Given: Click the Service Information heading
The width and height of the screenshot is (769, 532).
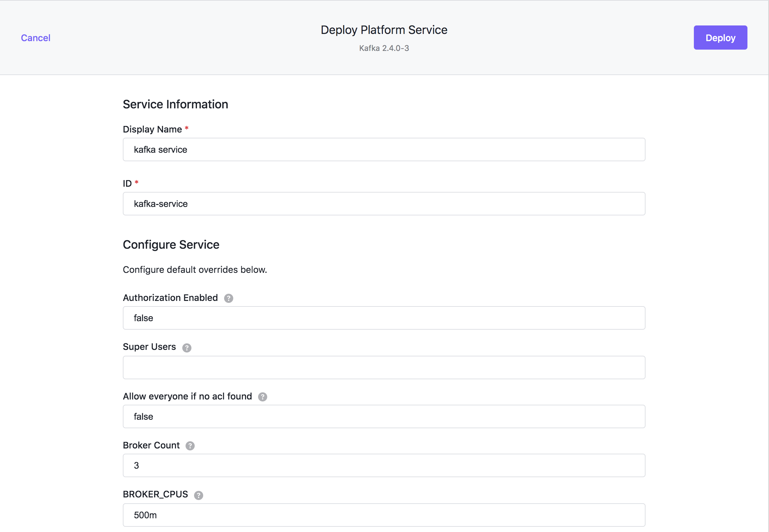Looking at the screenshot, I should point(175,104).
